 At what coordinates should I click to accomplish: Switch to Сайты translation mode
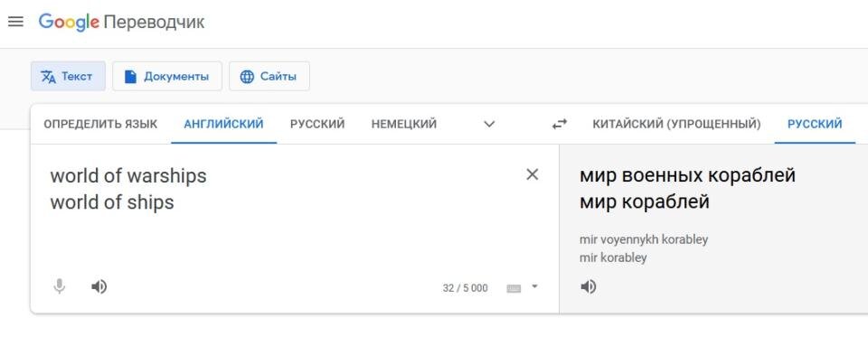pyautogui.click(x=269, y=76)
